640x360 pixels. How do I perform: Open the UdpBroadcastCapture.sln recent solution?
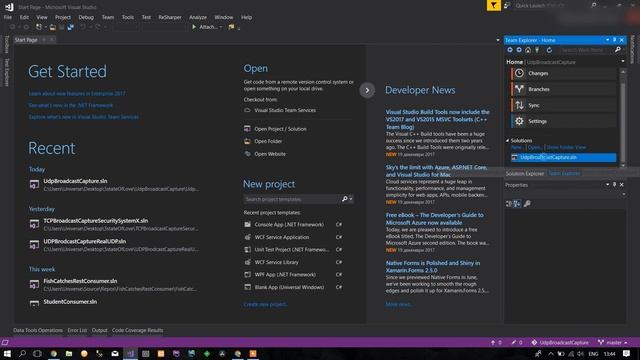[x=76, y=181]
